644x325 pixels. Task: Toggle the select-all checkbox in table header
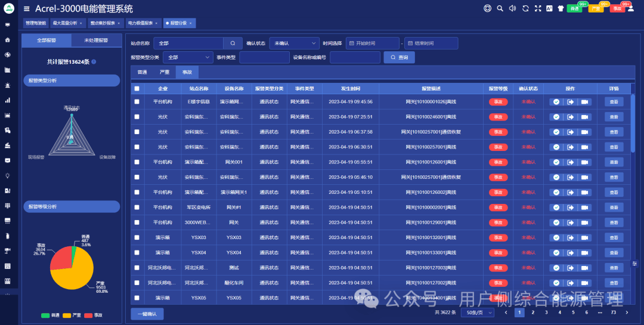click(x=137, y=88)
